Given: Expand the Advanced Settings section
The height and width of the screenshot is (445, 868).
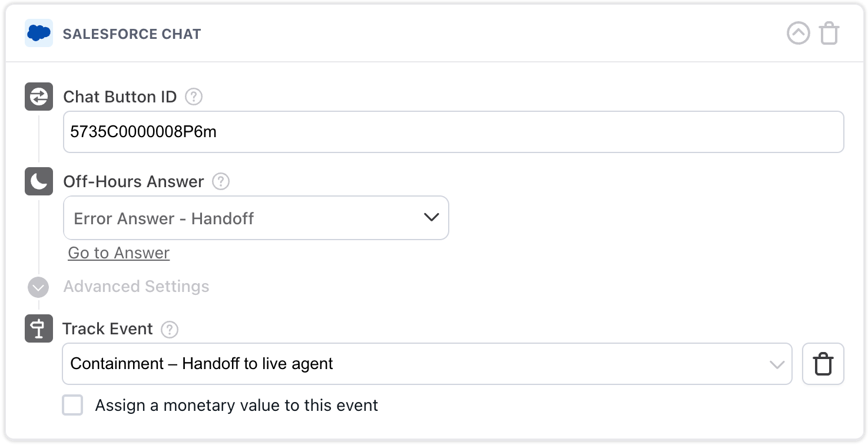Looking at the screenshot, I should tap(38, 287).
